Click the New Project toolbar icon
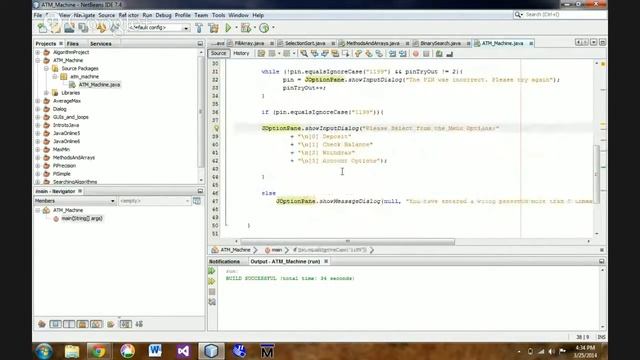The height and width of the screenshot is (360, 640). pos(56,28)
